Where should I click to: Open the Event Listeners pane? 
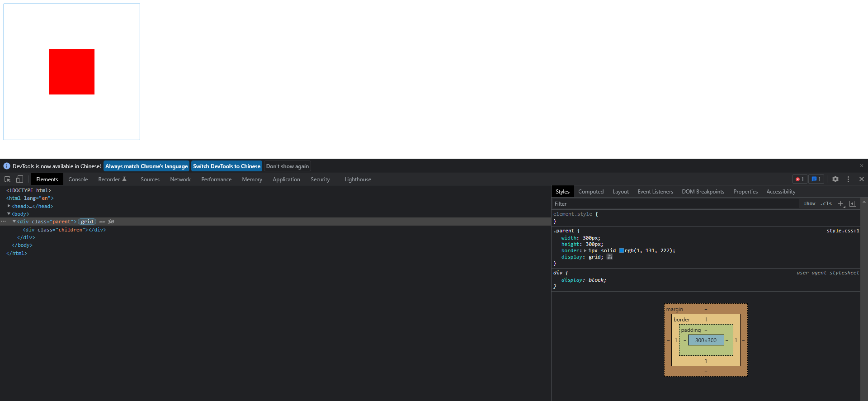click(655, 191)
